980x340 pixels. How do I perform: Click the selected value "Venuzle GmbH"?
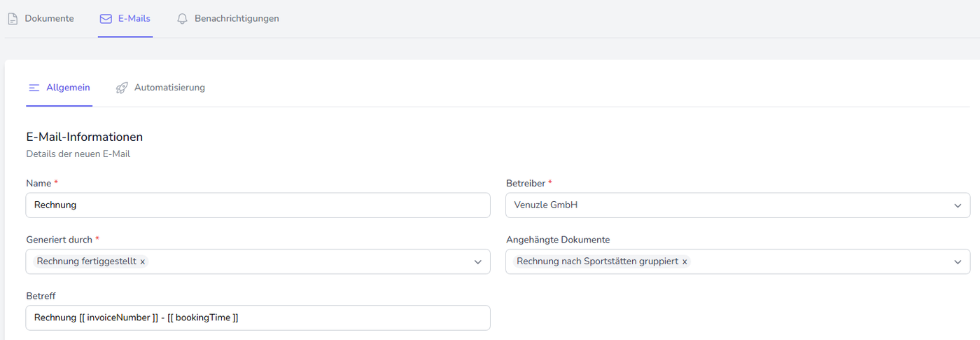click(546, 205)
